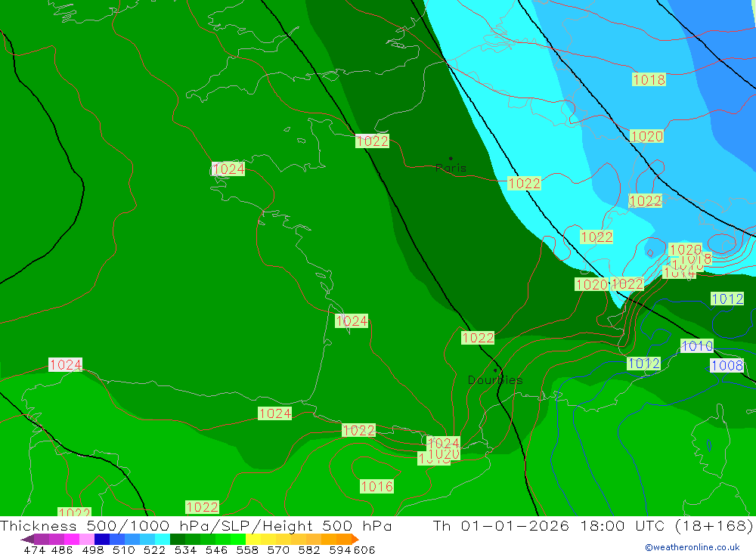Viewport: 756px width, 554px height.
Task: Click the forecast offset text '(18+168)'
Action: pyautogui.click(x=714, y=525)
